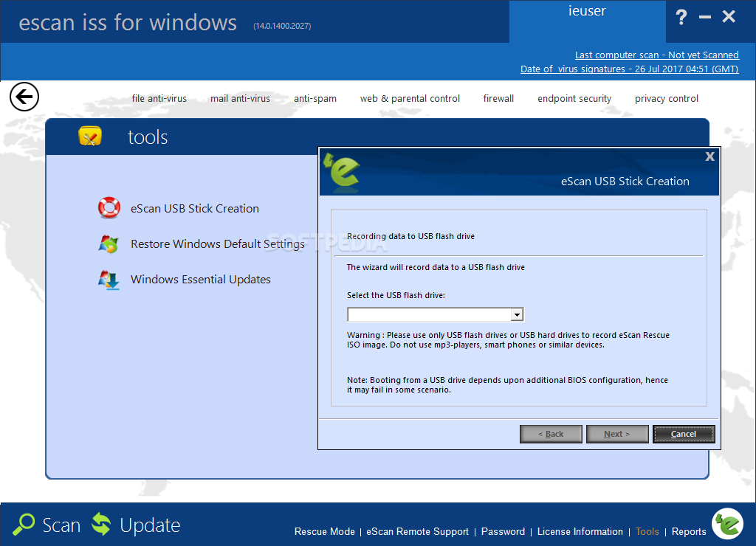
Task: Click the back arrow icon
Action: pos(24,97)
